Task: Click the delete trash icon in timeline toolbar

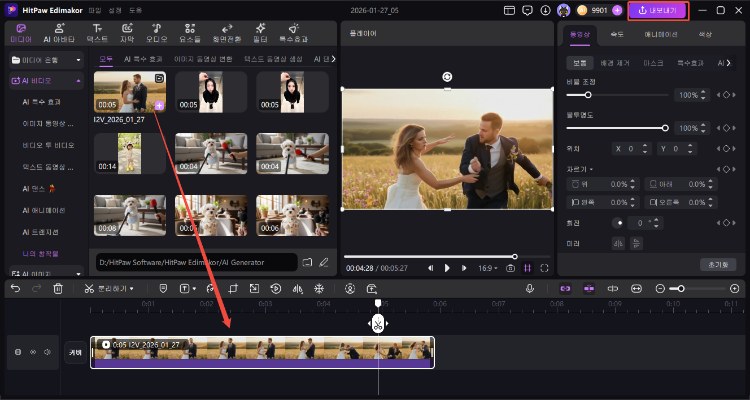Action: point(58,288)
